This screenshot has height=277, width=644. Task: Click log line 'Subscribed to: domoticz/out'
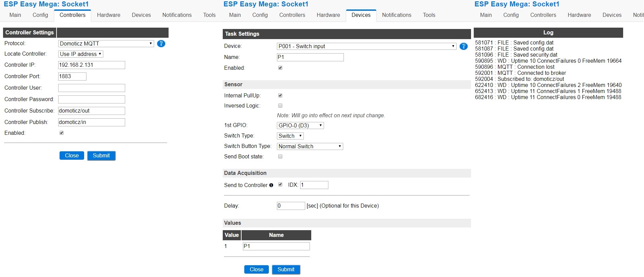(x=520, y=79)
